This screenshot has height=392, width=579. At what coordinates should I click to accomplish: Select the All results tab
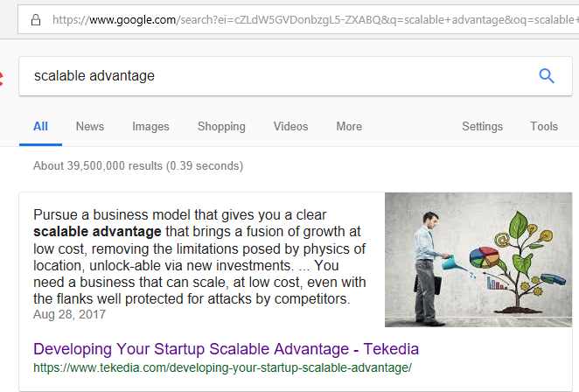tap(40, 127)
